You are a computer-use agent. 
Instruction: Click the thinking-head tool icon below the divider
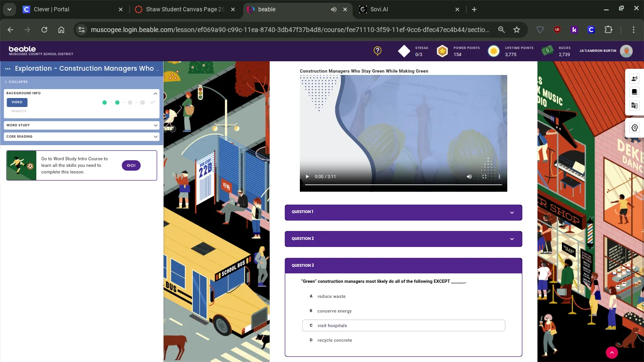634,128
